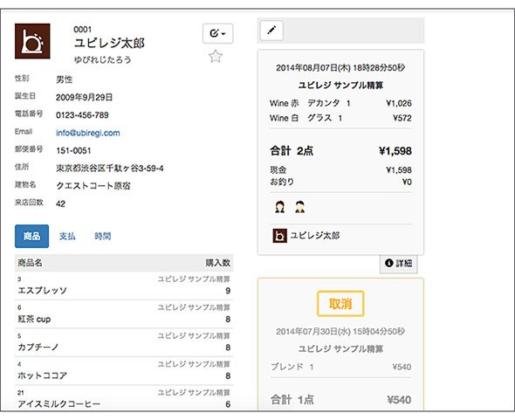This screenshot has height=420, width=515.
Task: Click the customer number 0001
Action: [x=82, y=30]
